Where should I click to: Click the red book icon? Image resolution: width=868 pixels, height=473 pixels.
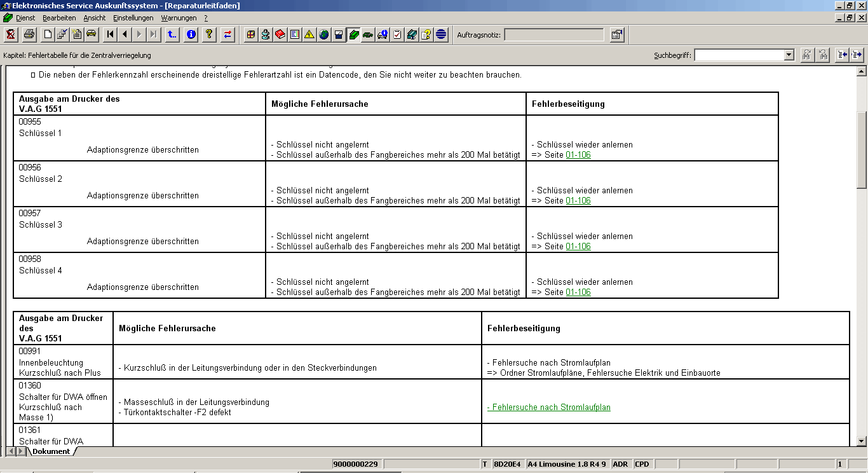tap(280, 34)
